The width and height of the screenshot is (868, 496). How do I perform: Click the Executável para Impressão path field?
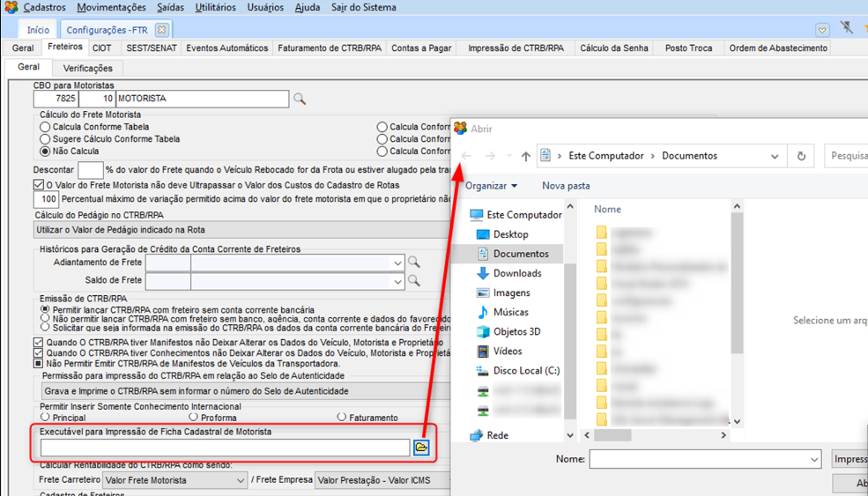225,448
